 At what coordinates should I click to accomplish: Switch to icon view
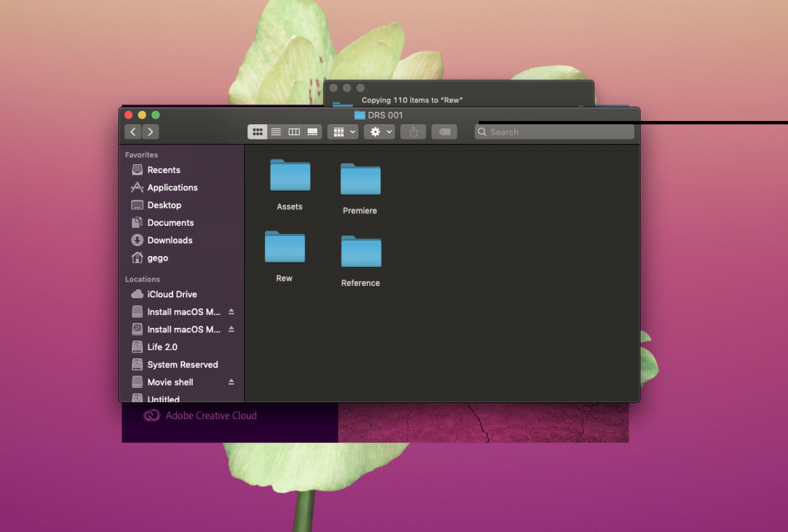pyautogui.click(x=258, y=132)
